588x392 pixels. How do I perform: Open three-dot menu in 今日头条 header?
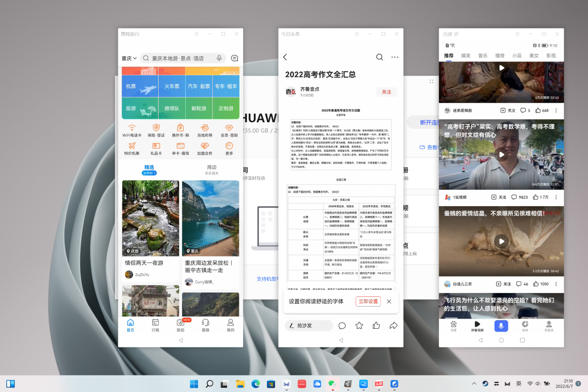pyautogui.click(x=395, y=57)
